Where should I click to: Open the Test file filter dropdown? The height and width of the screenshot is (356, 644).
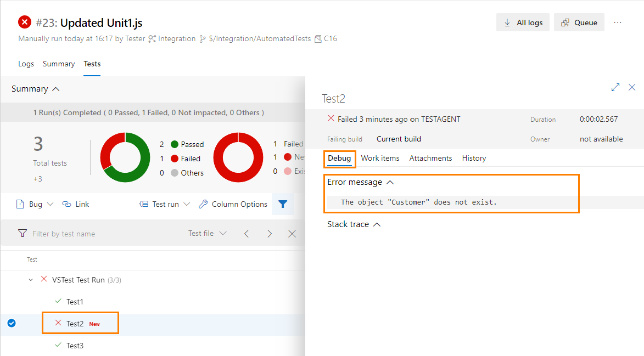click(207, 233)
